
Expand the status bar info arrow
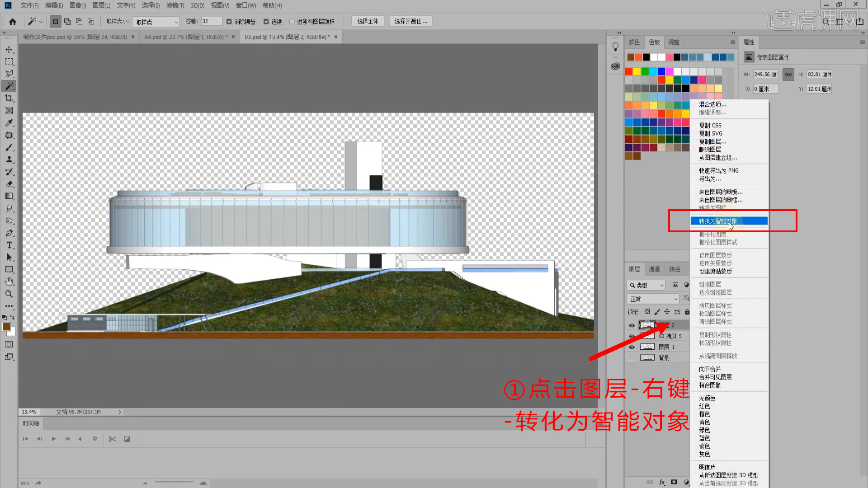(120, 412)
